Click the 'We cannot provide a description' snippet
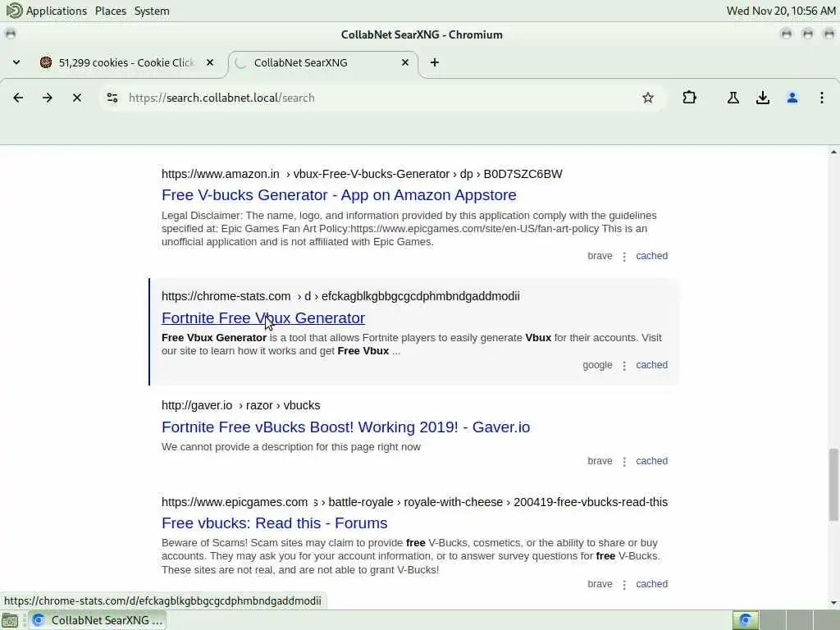The height and width of the screenshot is (630, 840). coord(291,447)
